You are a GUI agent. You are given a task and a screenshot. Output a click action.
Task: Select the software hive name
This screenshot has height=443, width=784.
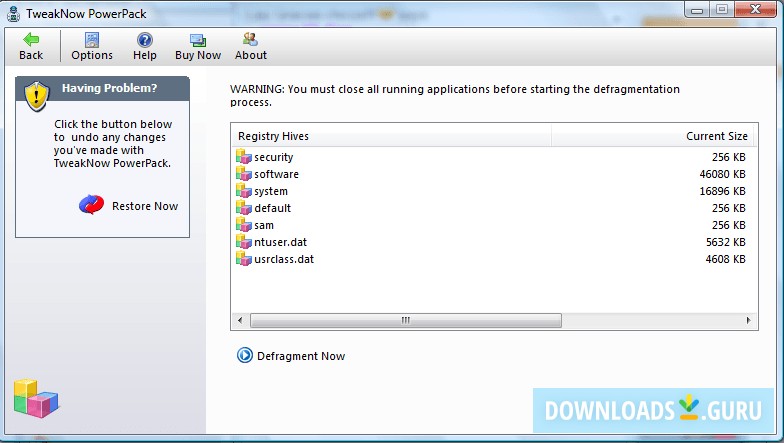coord(276,174)
